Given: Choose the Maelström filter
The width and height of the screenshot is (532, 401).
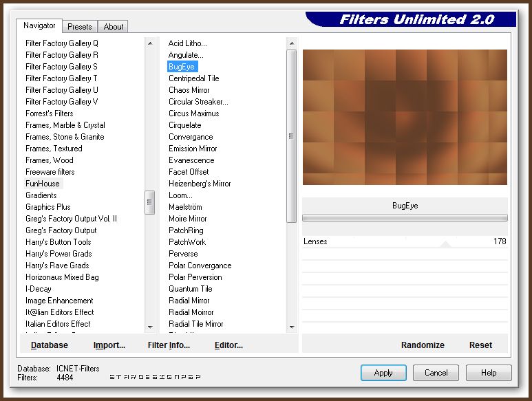Looking at the screenshot, I should click(185, 207).
